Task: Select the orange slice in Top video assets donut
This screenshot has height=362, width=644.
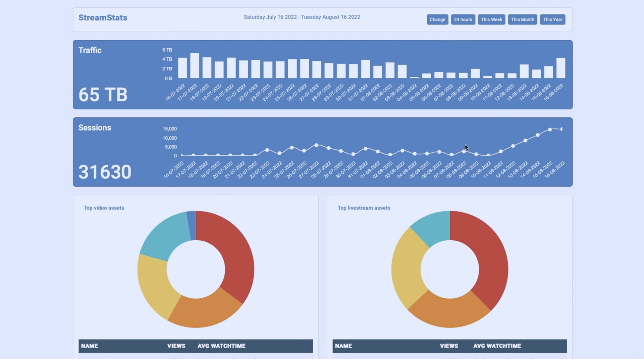Action: click(201, 312)
